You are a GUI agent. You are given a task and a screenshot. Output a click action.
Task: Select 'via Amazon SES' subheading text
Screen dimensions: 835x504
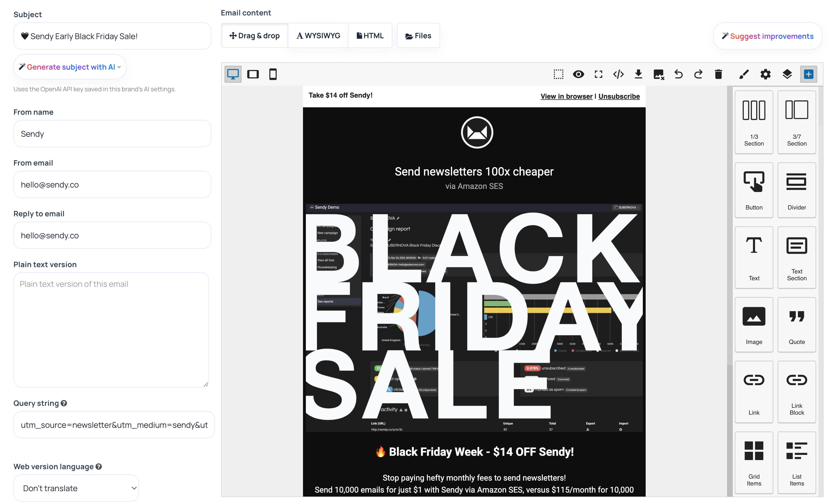[474, 186]
